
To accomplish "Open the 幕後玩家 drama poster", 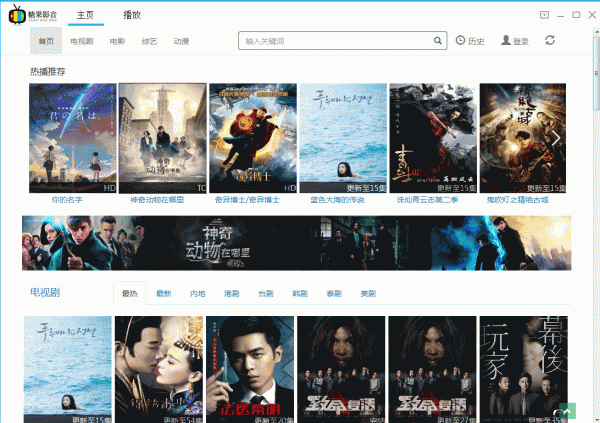I will click(x=524, y=369).
